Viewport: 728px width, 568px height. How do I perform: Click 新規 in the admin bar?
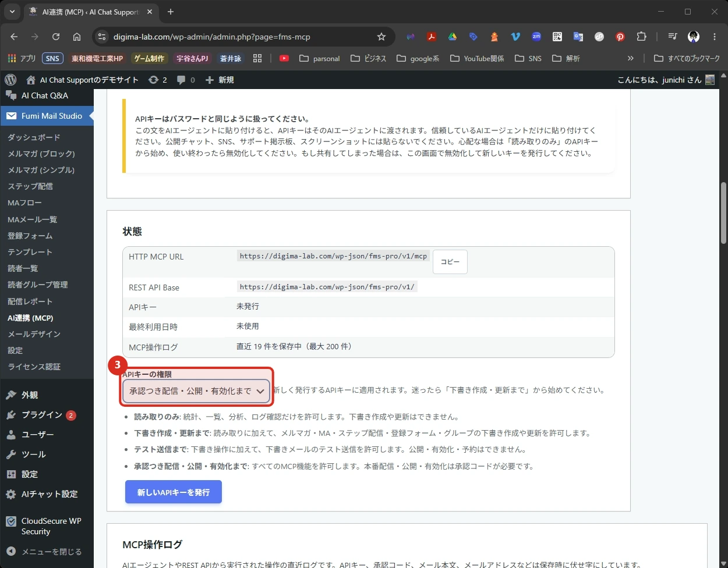point(220,80)
